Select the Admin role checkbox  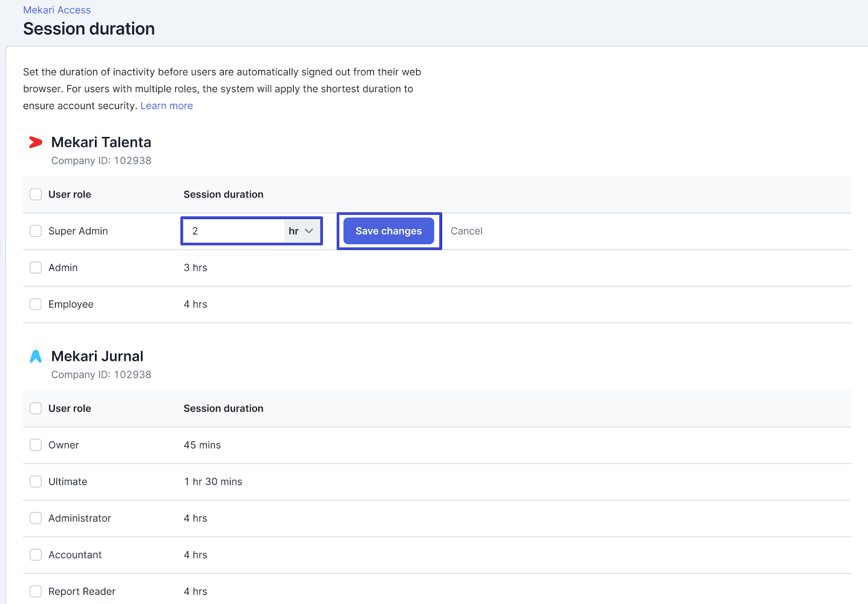point(36,268)
